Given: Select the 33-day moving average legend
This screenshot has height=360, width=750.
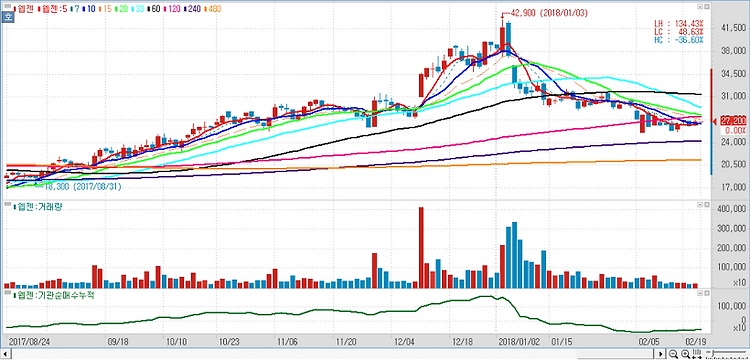Looking at the screenshot, I should (x=139, y=9).
